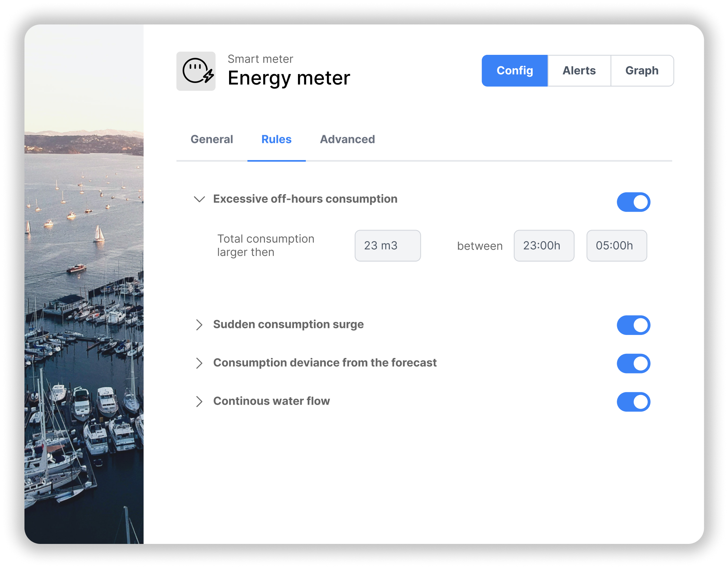Open the Alerts view
This screenshot has height=568, width=728.
pos(579,71)
